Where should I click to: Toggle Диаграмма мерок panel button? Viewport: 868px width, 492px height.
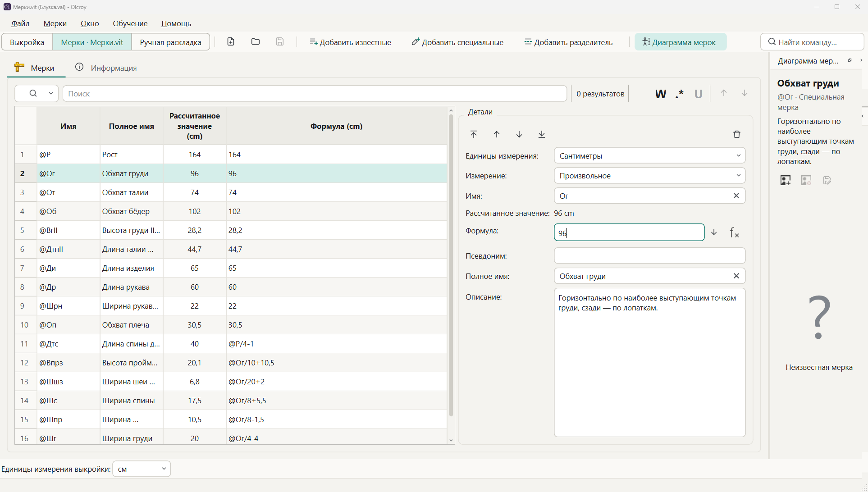(x=681, y=42)
